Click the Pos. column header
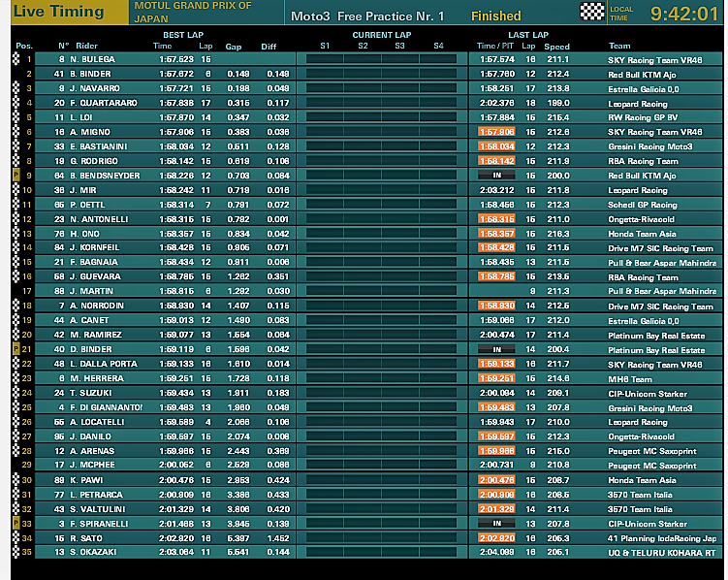The image size is (728, 580). click(24, 46)
